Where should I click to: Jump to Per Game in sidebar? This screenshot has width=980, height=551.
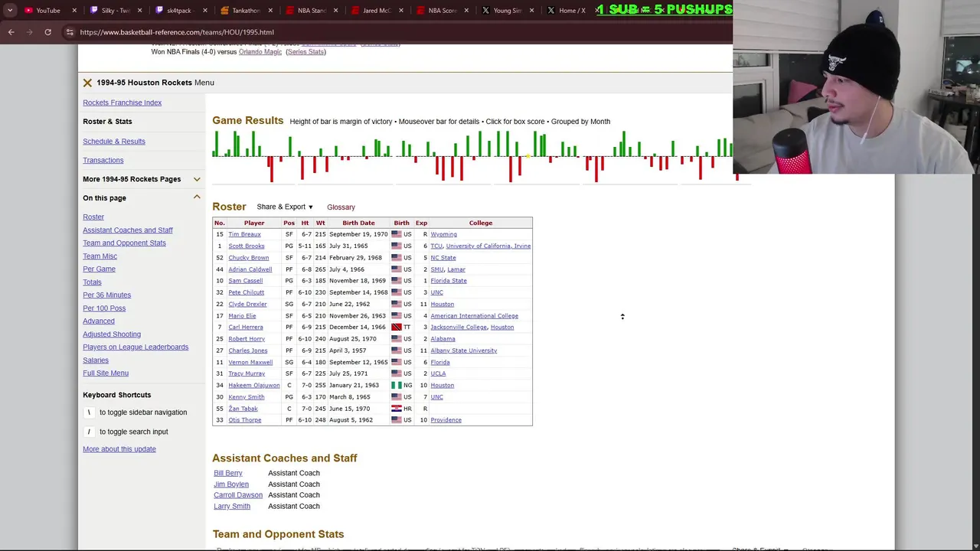99,269
